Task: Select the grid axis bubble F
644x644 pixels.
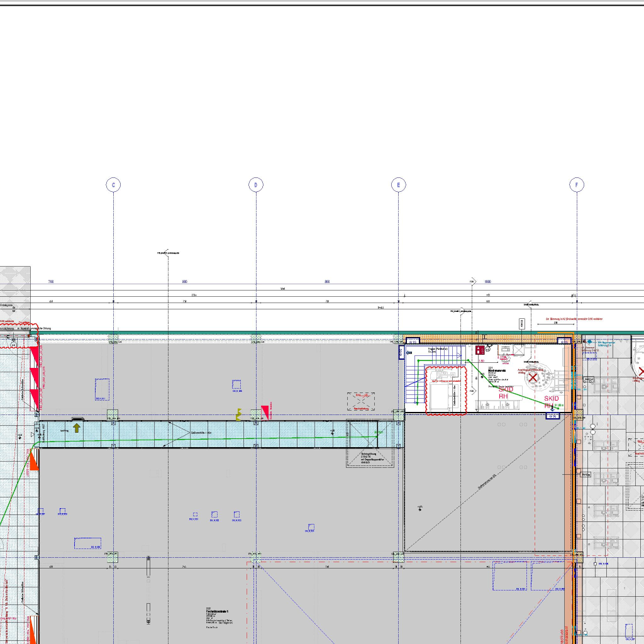Action: tap(577, 184)
